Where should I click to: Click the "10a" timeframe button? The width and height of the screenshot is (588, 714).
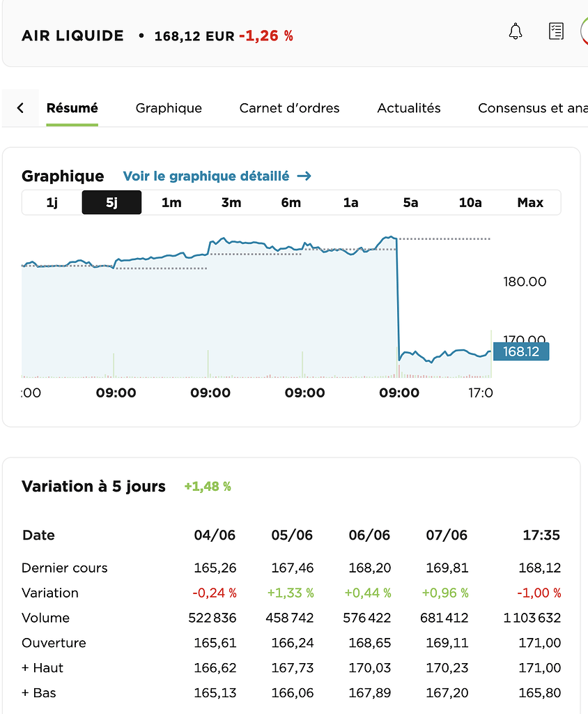tap(470, 202)
